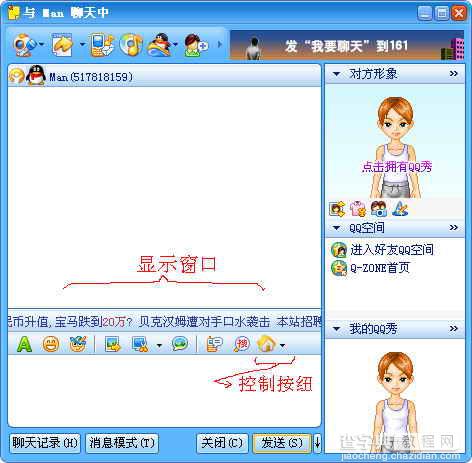The width and height of the screenshot is (472, 463).
Task: Click the 发送(S) send button
Action: pyautogui.click(x=282, y=443)
